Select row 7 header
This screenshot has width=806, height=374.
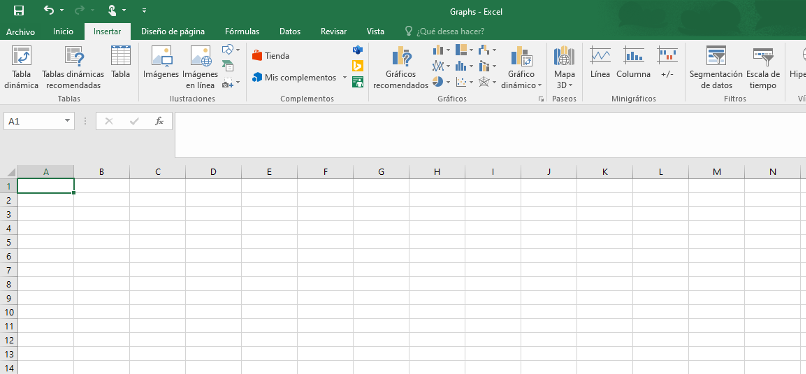point(9,270)
